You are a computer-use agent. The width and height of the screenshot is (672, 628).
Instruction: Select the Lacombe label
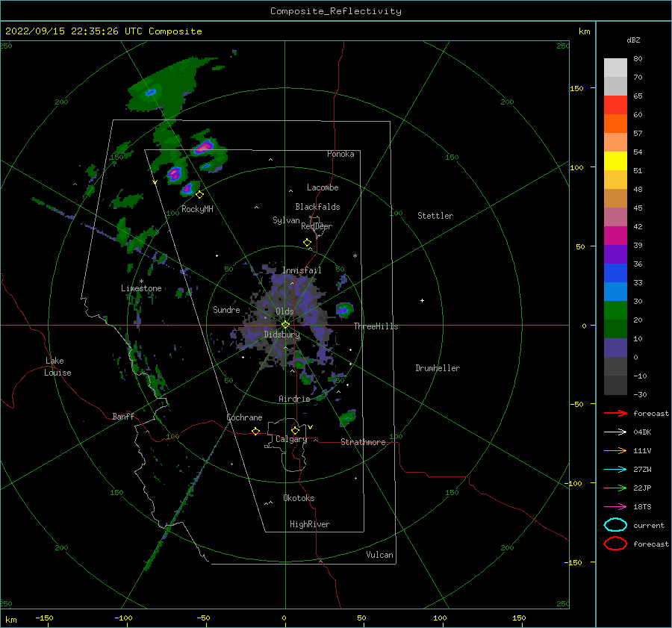(x=323, y=187)
